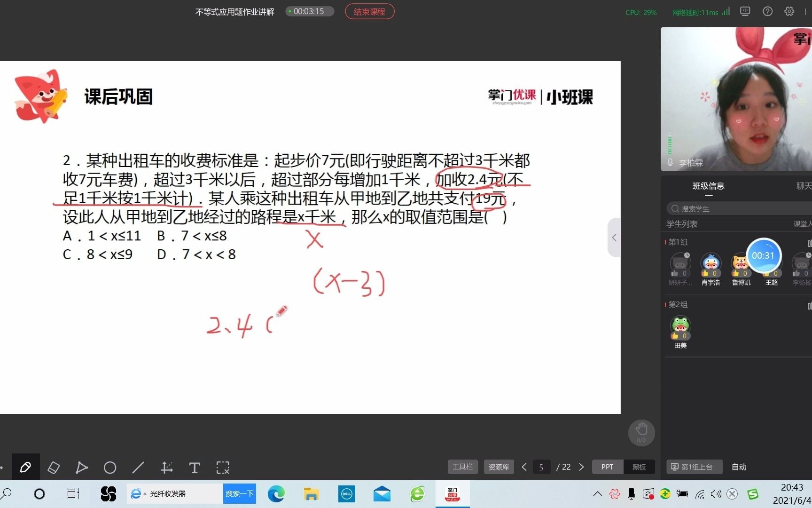This screenshot has height=508, width=812.
Task: Open the 班级信息 panel
Action: 709,186
